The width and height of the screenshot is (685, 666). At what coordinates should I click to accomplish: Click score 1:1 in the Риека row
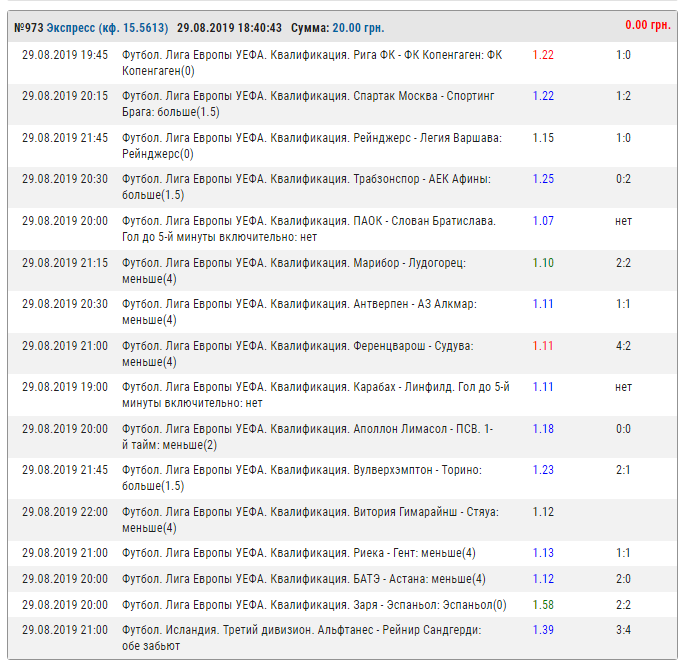[x=623, y=553]
